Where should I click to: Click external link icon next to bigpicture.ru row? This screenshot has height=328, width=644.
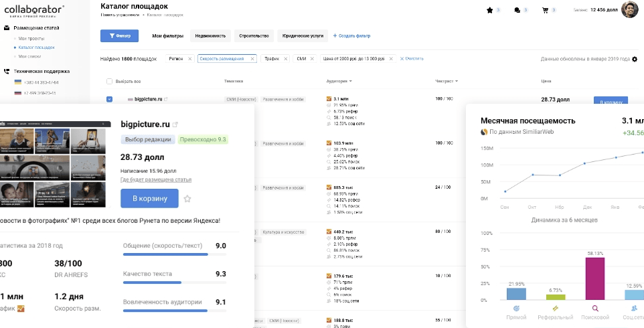click(166, 99)
